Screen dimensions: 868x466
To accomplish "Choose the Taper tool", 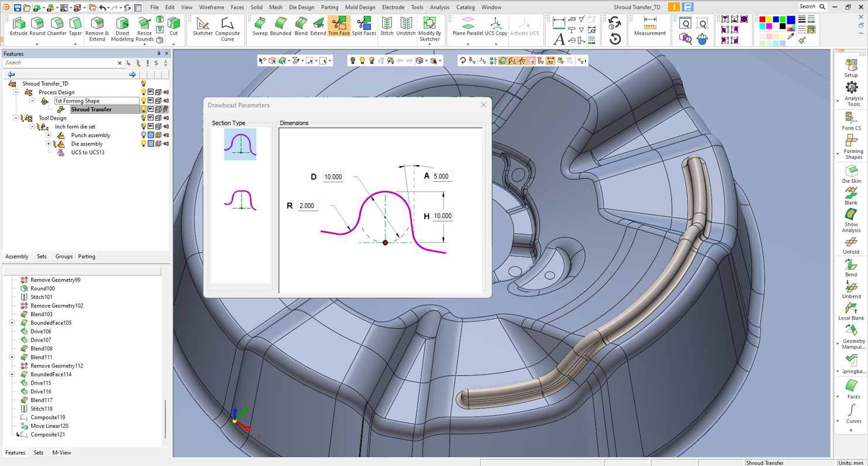I will 76,27.
